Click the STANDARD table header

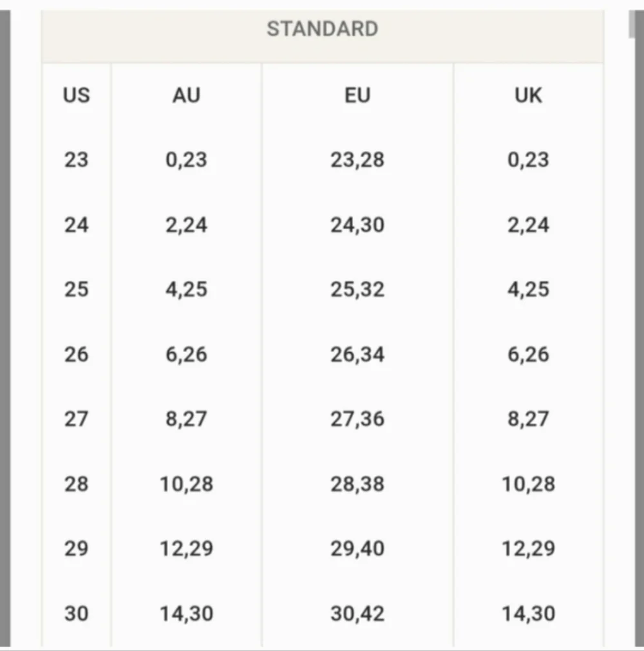click(322, 30)
